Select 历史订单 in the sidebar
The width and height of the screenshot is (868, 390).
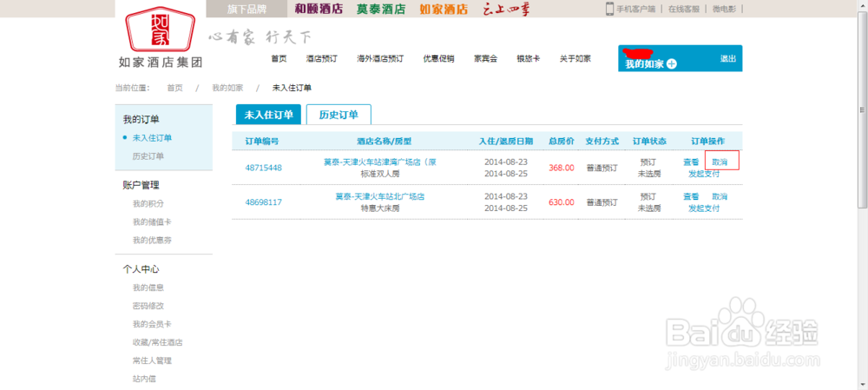pos(148,156)
